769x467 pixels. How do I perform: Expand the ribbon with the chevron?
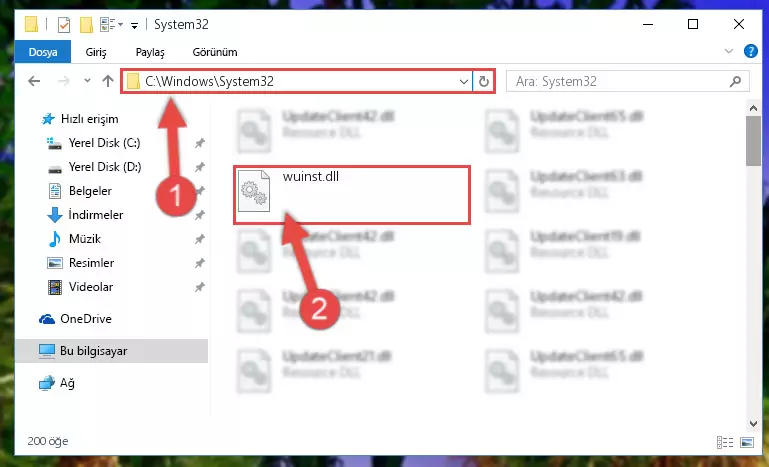pos(729,51)
